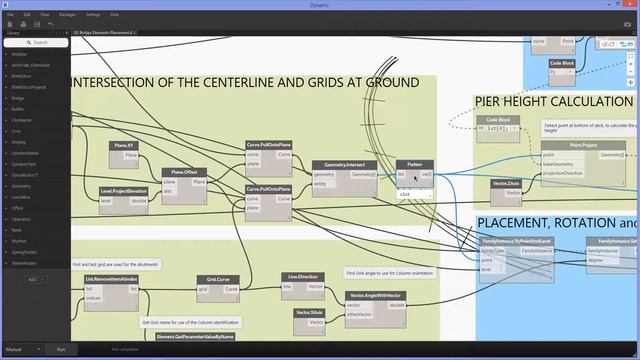Image resolution: width=640 pixels, height=360 pixels.
Task: Click the New file toolbar icon
Action: [10, 24]
